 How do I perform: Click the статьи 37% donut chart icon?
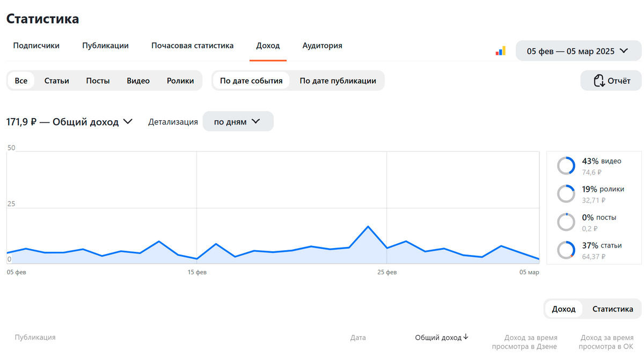click(566, 250)
